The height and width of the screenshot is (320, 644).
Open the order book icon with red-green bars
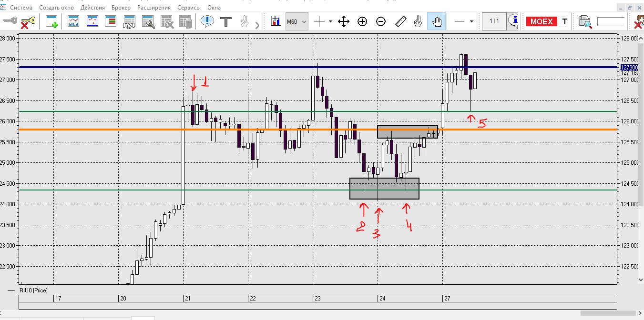[111, 21]
